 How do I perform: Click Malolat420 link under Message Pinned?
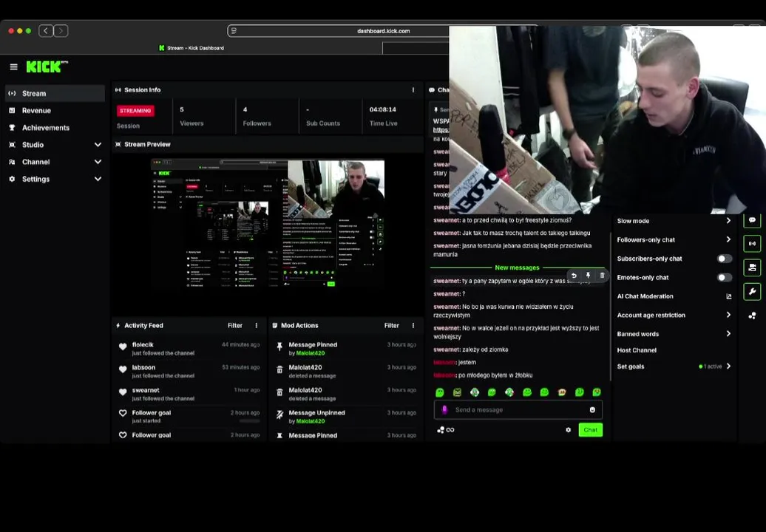(x=311, y=353)
